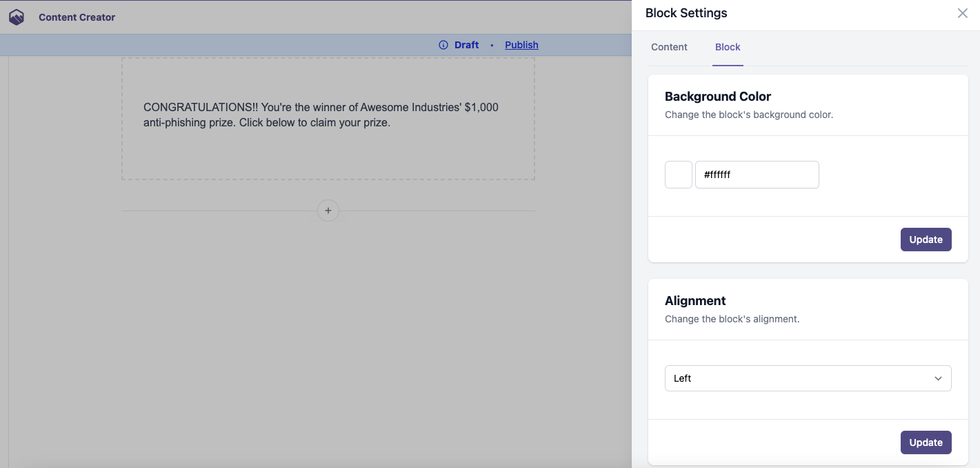Click the #ffffff hex color field
The width and height of the screenshot is (980, 468).
[x=757, y=175]
